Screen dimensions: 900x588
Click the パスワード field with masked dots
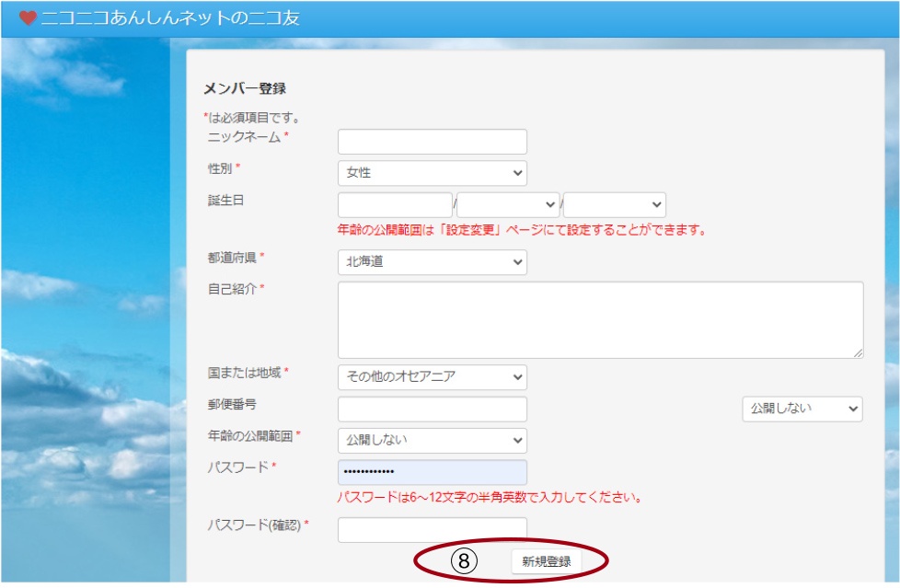click(x=433, y=472)
